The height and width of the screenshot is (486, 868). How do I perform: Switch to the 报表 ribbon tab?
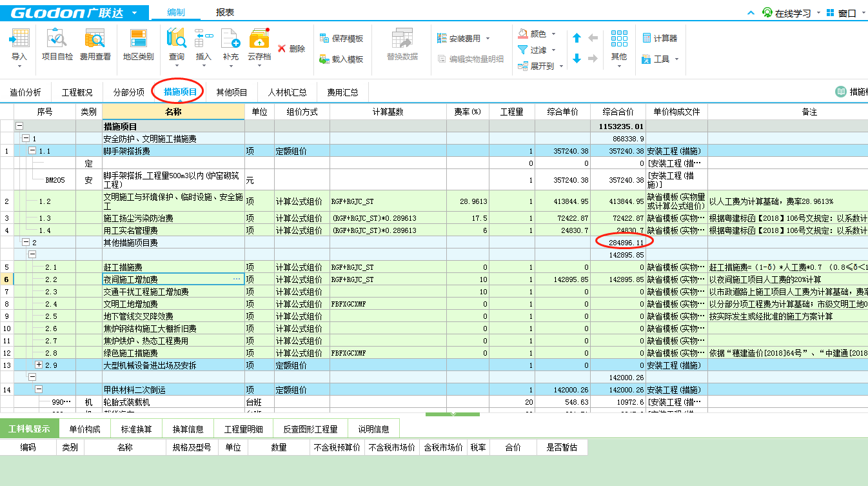[x=225, y=13]
